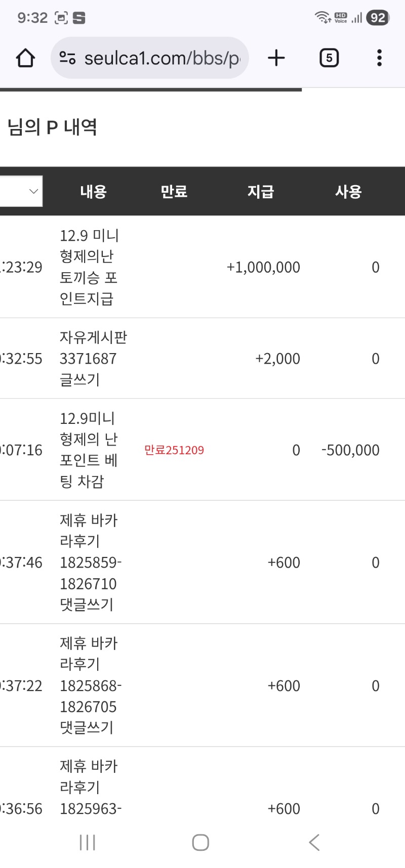Tap the Wi-Fi status bar icon
Screen dimensions: 405x868
[322, 17]
